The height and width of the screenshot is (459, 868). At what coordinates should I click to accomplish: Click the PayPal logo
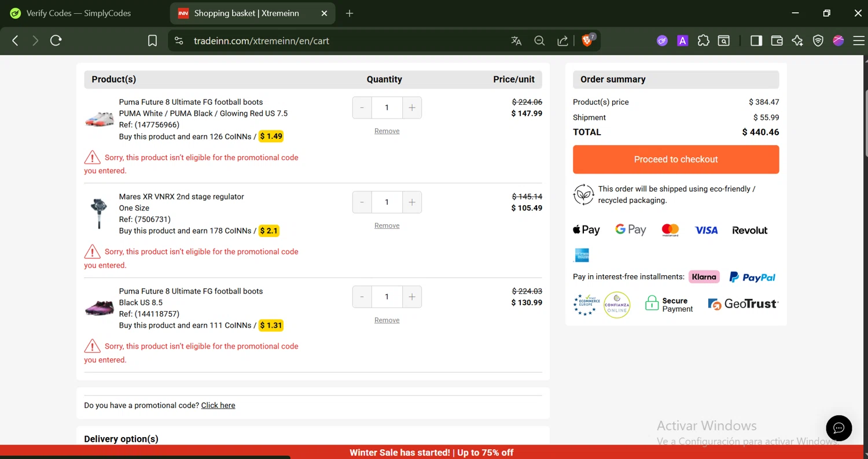coord(752,277)
